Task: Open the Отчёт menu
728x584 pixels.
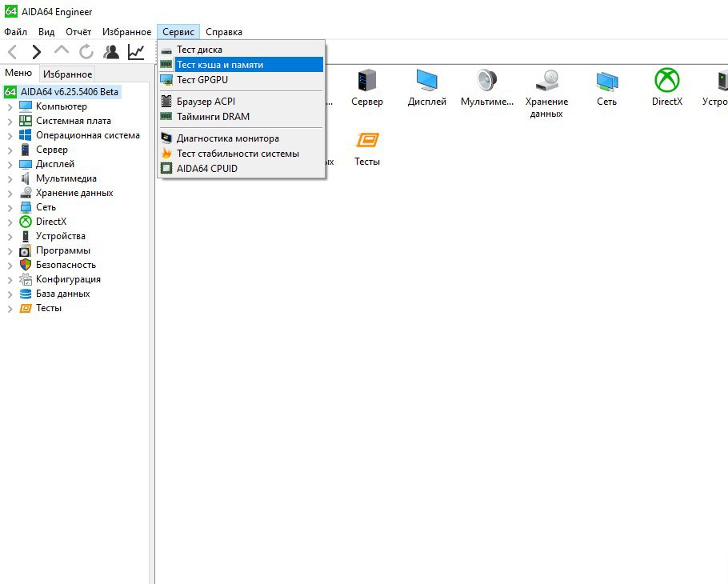Action: [78, 32]
